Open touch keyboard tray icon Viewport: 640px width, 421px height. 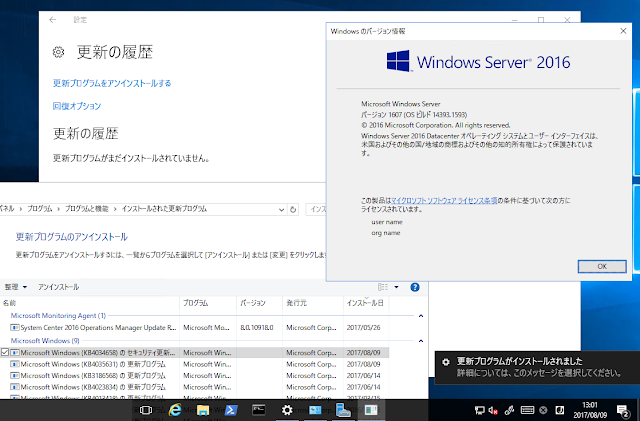(527, 410)
